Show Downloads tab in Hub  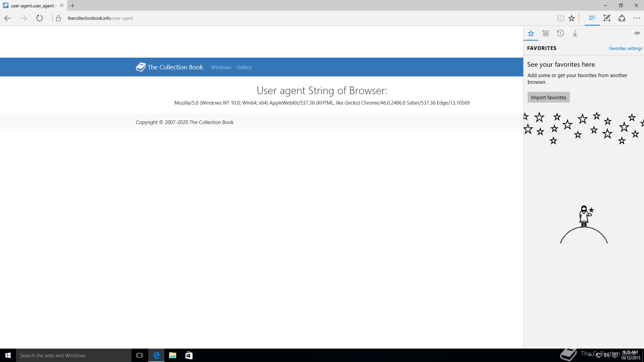[575, 33]
